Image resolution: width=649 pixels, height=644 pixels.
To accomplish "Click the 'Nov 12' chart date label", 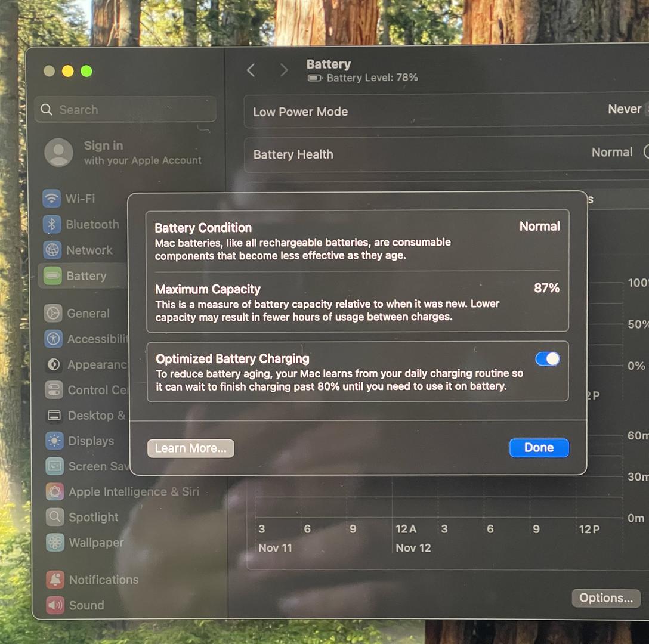I will point(413,548).
